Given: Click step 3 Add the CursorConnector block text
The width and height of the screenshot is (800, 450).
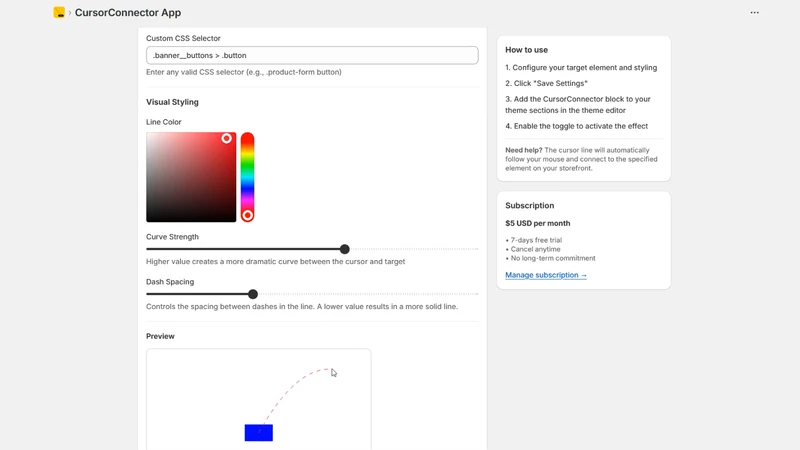Looking at the screenshot, I should pos(578,105).
